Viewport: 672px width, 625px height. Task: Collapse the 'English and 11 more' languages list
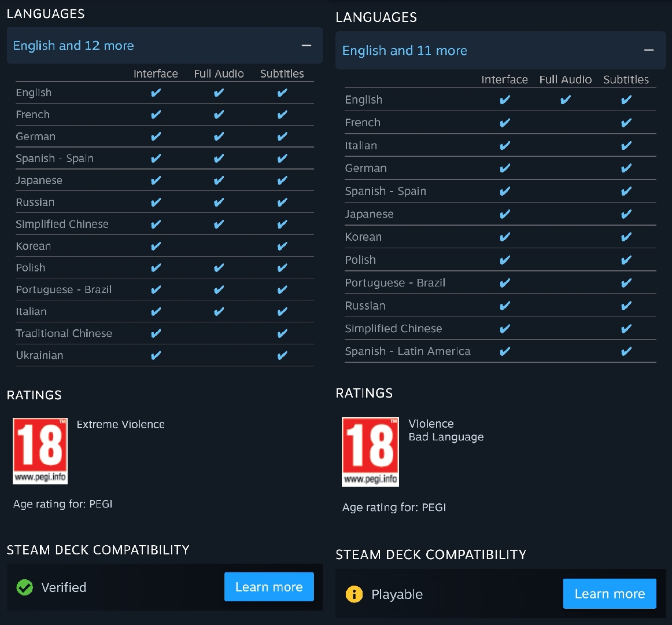[x=501, y=50]
